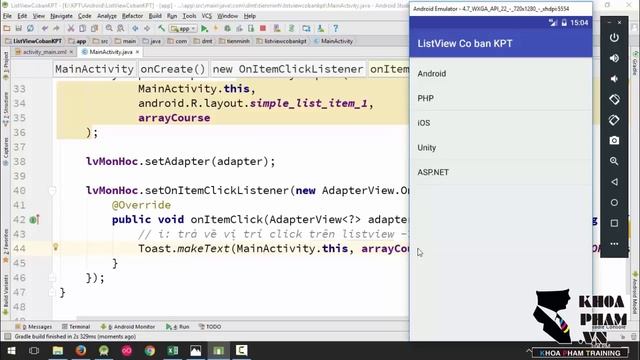Open the Navigate menu
The width and height of the screenshot is (640, 360).
[61, 16]
